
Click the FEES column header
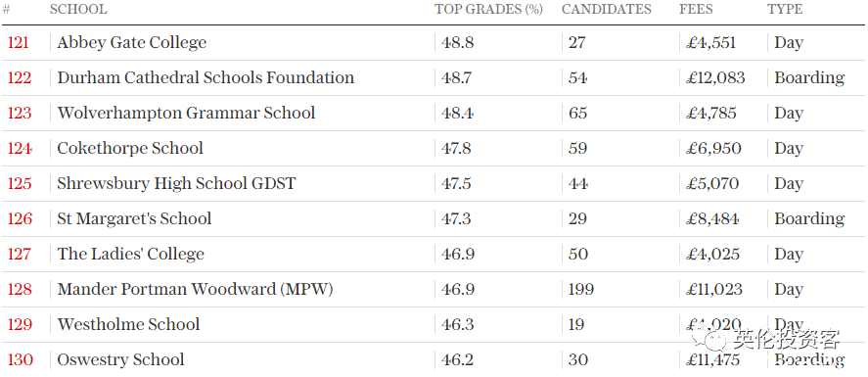tap(696, 10)
